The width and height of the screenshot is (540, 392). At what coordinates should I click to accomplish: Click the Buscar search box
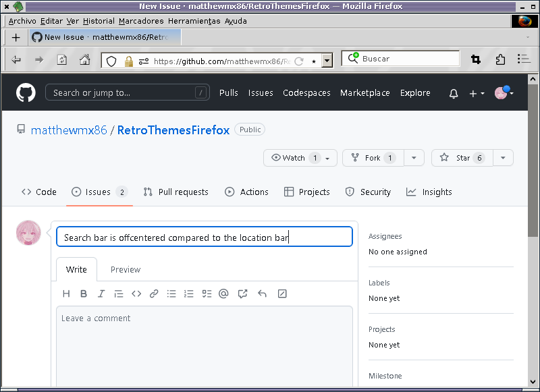click(400, 59)
